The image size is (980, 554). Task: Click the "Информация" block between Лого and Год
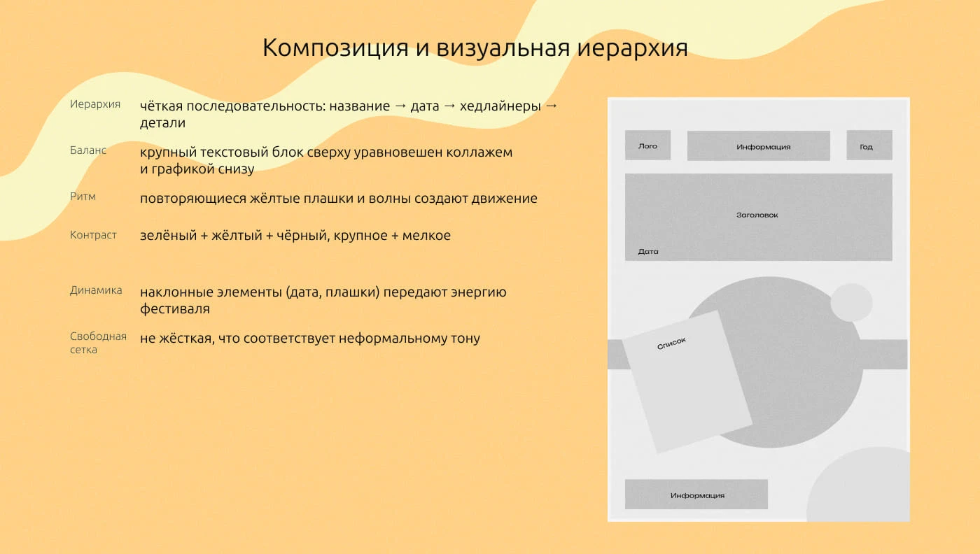[759, 146]
